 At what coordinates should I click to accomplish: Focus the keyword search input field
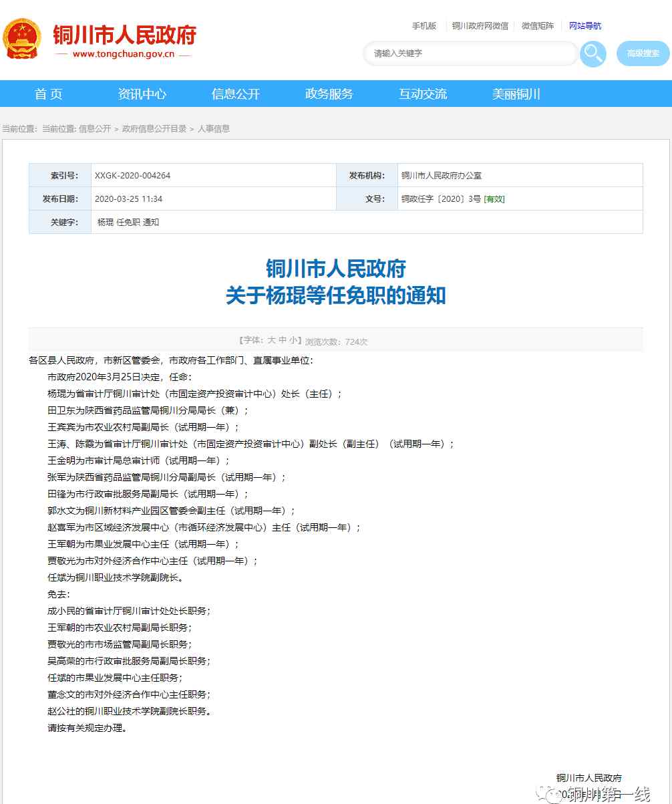tap(470, 53)
